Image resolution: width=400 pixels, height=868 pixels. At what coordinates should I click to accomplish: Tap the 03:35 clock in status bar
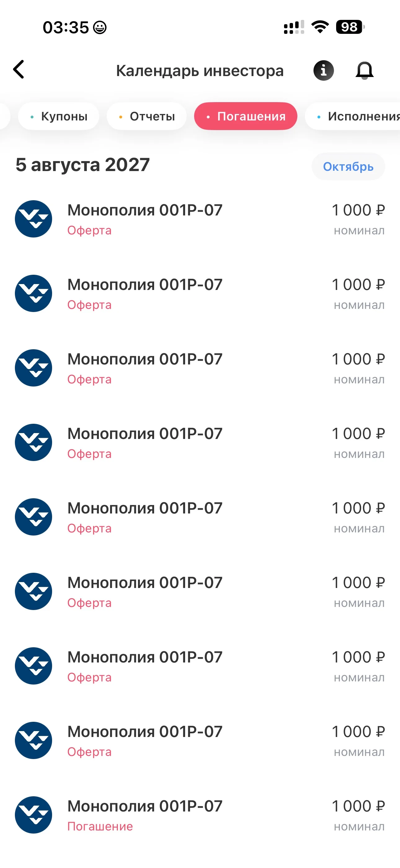[x=66, y=27]
